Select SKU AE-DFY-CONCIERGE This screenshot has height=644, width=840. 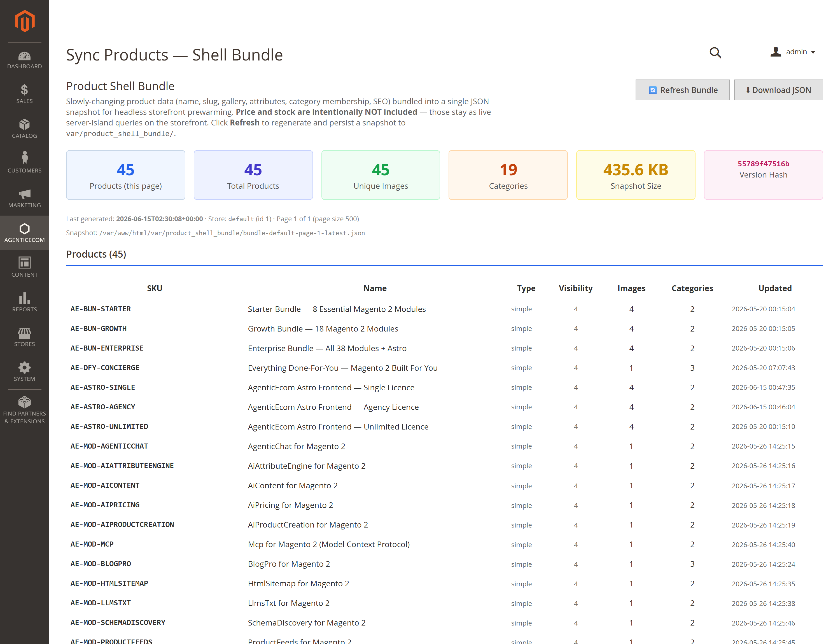click(x=105, y=368)
